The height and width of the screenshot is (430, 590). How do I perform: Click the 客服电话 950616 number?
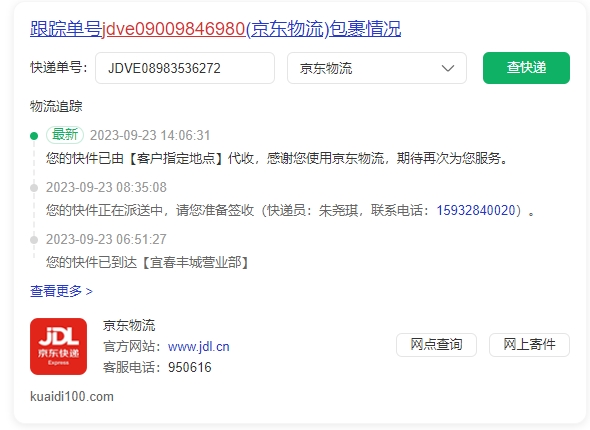tap(190, 367)
